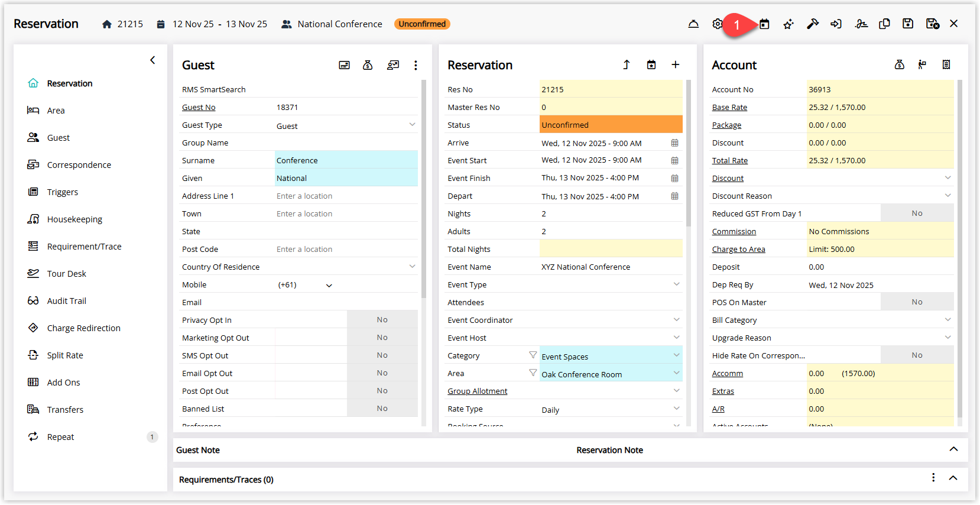Viewport: 980px width, 505px height.
Task: Click the Group Allotment link
Action: point(478,391)
